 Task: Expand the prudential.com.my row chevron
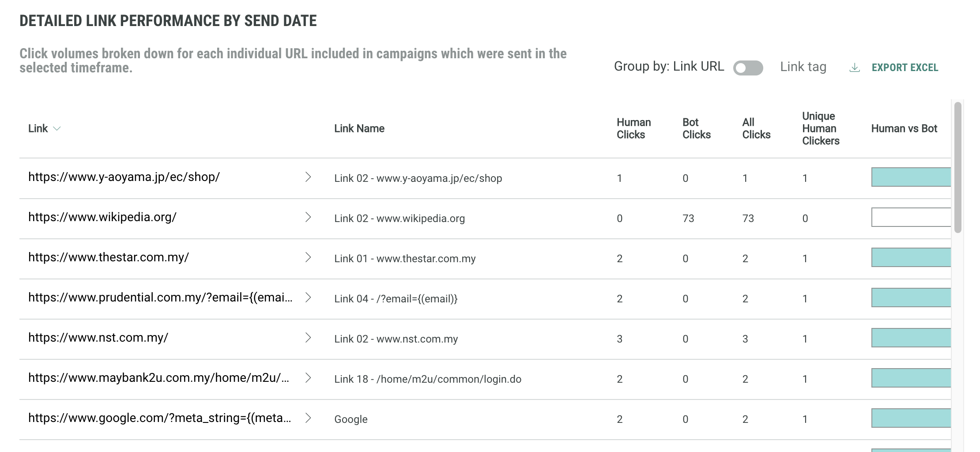tap(308, 298)
